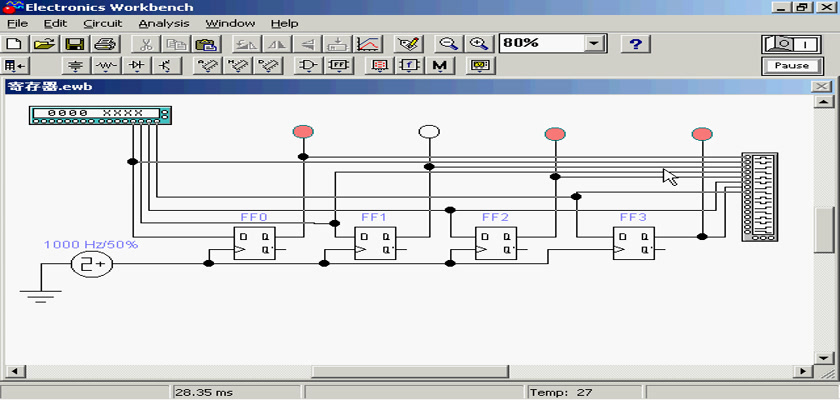Open the Circuit menu

pyautogui.click(x=103, y=22)
